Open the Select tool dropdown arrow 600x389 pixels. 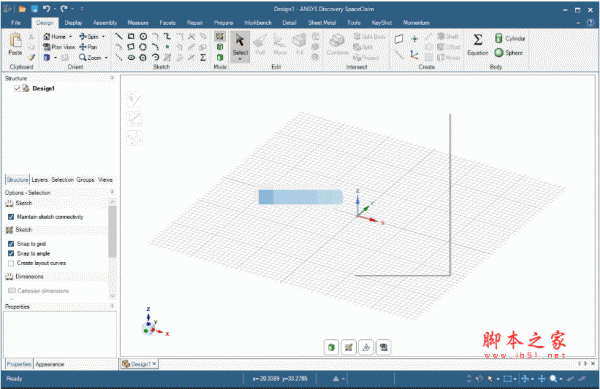(x=240, y=59)
